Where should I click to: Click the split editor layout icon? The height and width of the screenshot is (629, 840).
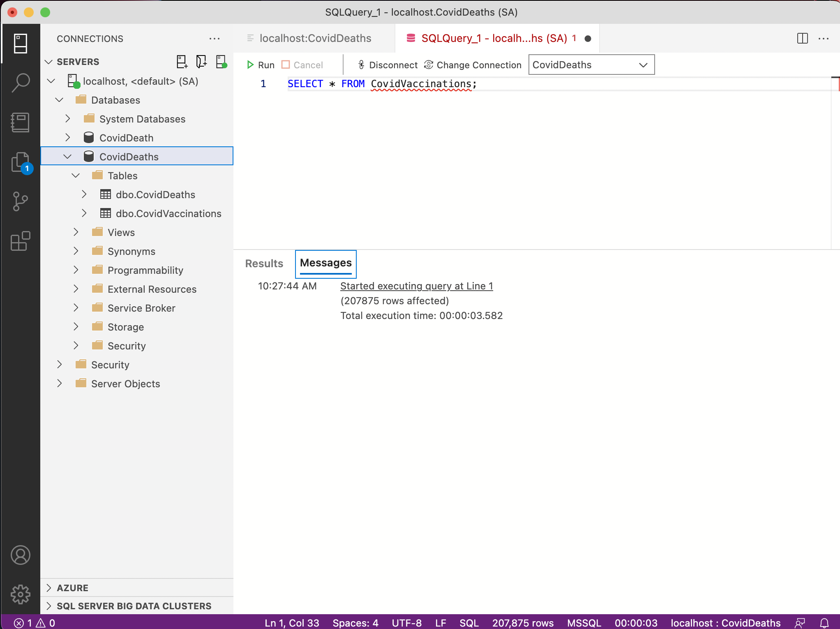click(802, 39)
